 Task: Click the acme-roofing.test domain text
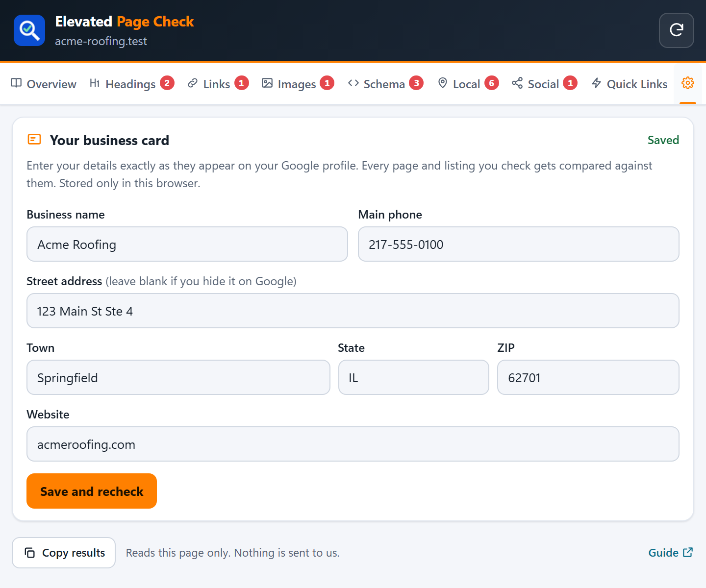pyautogui.click(x=101, y=41)
